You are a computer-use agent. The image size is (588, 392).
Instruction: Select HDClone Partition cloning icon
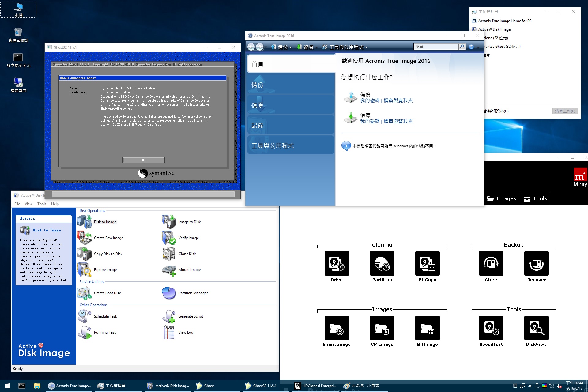point(382,263)
